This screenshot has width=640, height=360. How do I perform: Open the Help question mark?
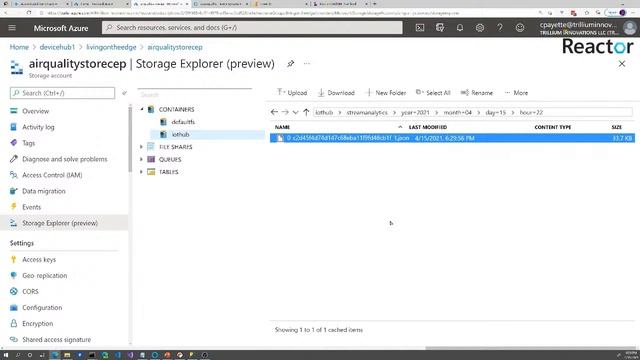[500, 28]
